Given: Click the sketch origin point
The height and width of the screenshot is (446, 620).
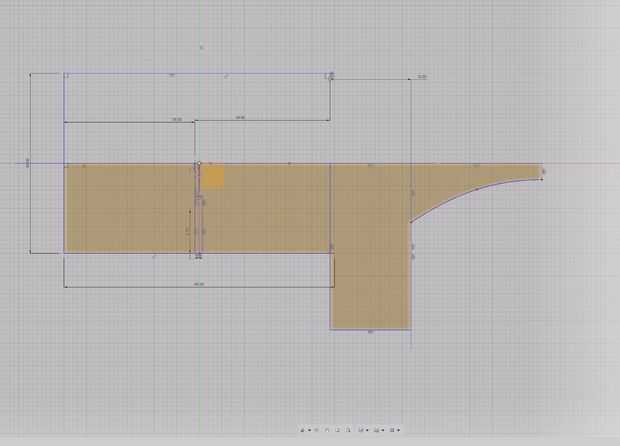Looking at the screenshot, I should 199,163.
